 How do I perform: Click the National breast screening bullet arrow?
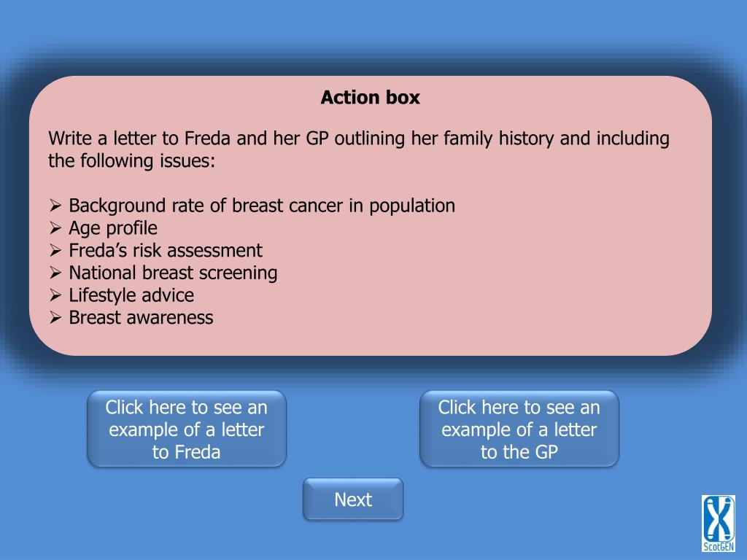coord(55,273)
